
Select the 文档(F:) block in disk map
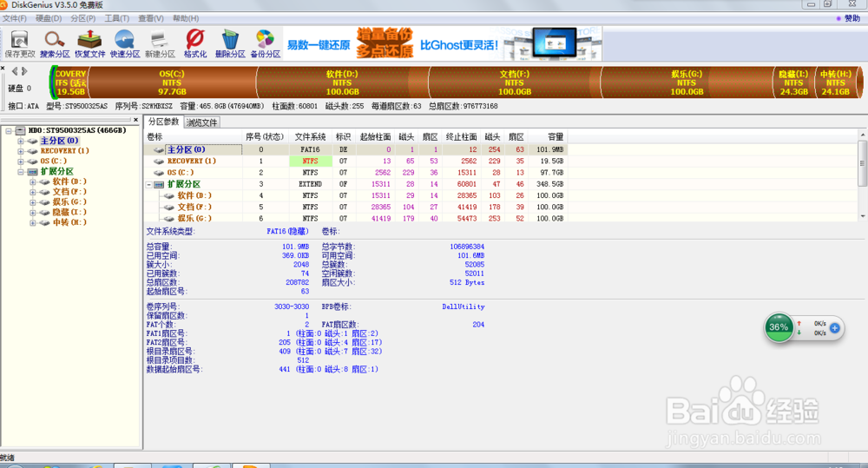coord(514,82)
